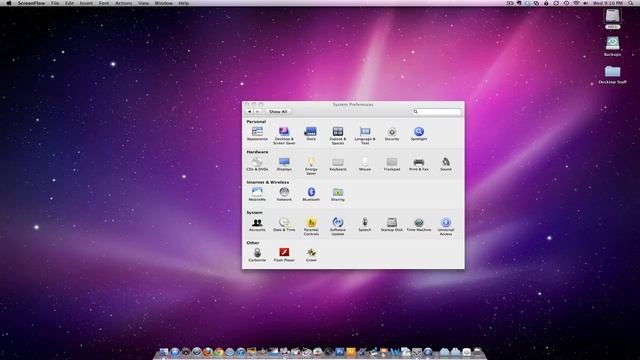This screenshot has width=640, height=360.
Task: Open Time Machine preferences
Action: [419, 224]
